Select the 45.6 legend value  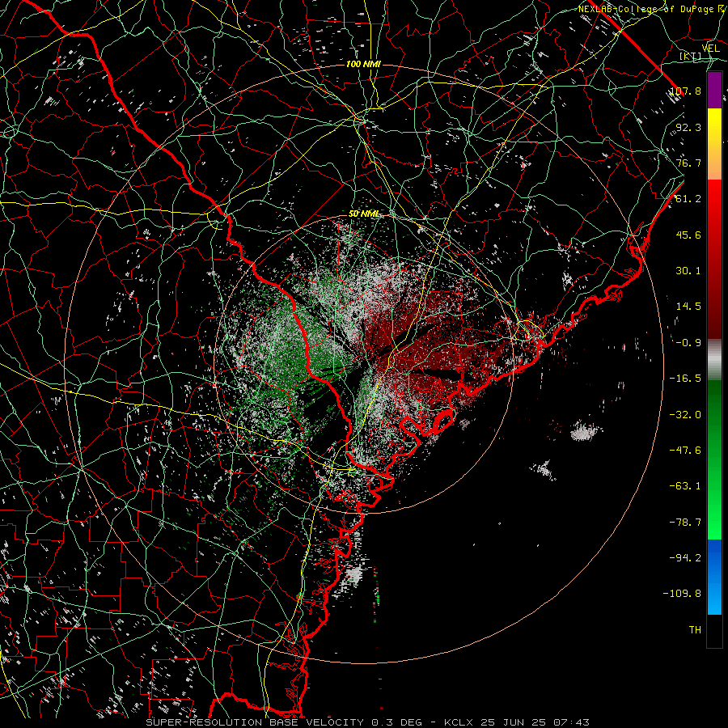[689, 235]
